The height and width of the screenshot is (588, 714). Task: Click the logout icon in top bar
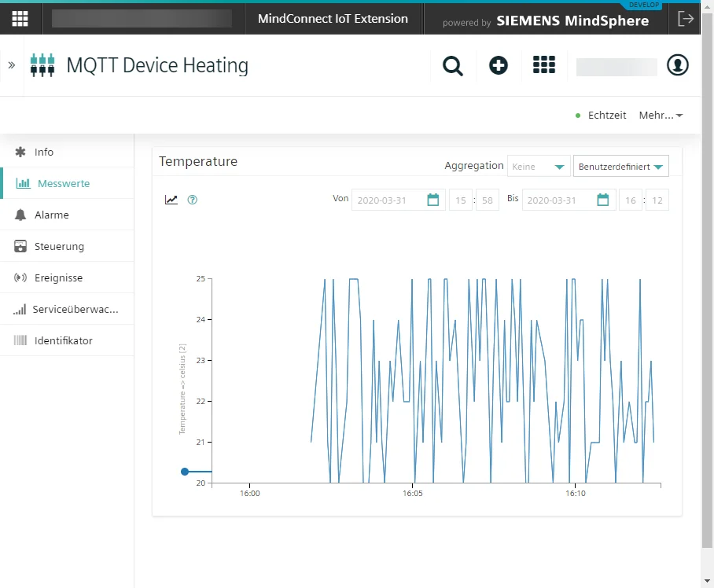pyautogui.click(x=686, y=19)
